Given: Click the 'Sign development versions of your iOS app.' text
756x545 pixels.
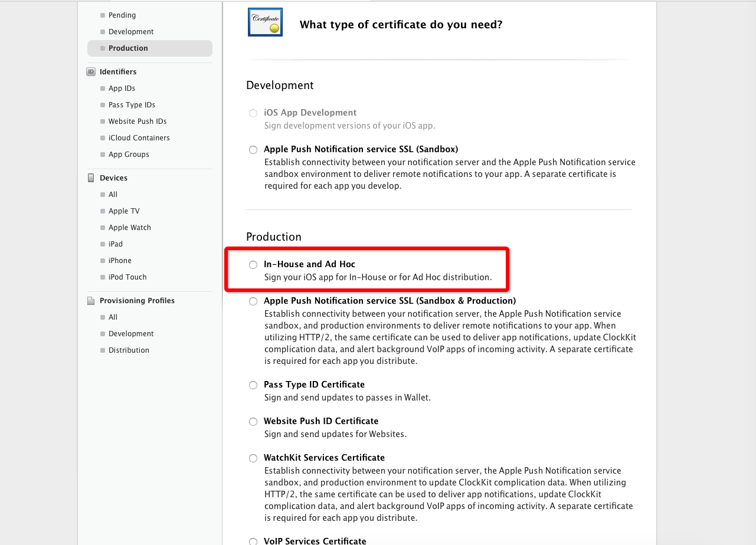Looking at the screenshot, I should pyautogui.click(x=349, y=126).
